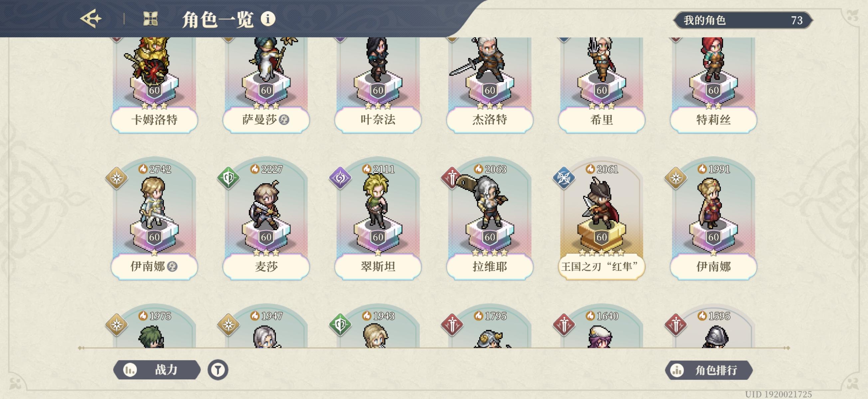Open the 希里 character card
The image size is (868, 399).
point(601,85)
